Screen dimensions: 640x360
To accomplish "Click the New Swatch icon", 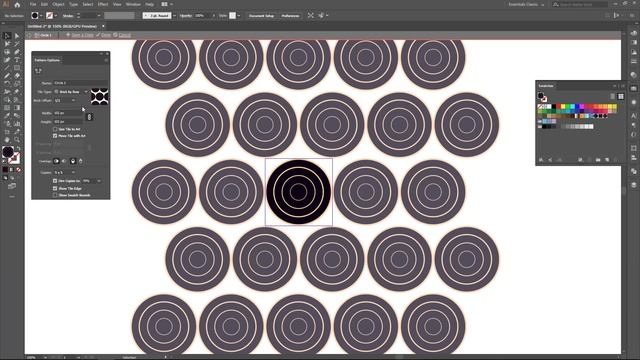I will pos(607,160).
